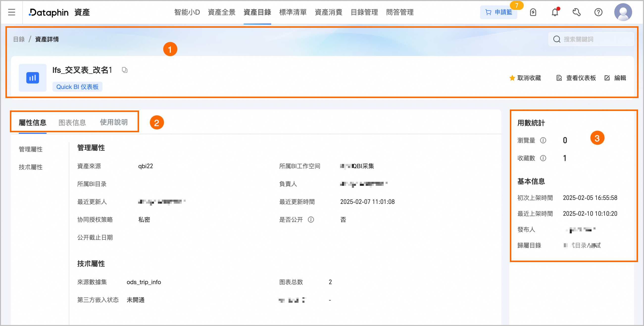Click info icon next to 瀏覽量

point(543,140)
